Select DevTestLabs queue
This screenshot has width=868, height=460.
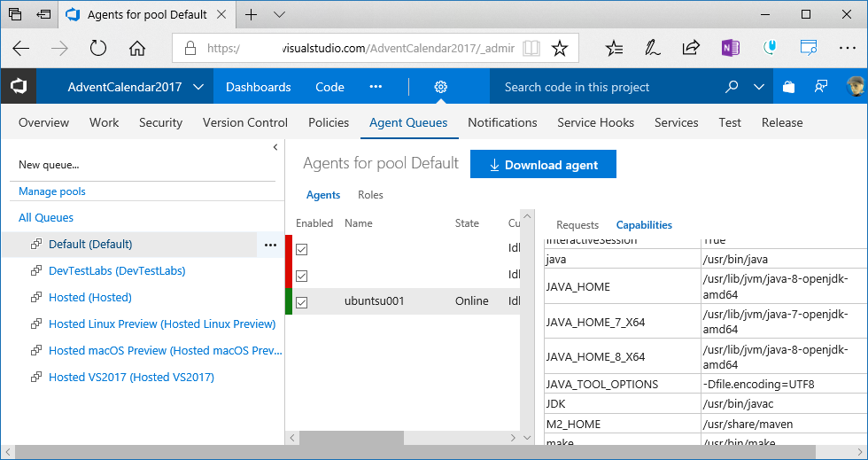(117, 271)
